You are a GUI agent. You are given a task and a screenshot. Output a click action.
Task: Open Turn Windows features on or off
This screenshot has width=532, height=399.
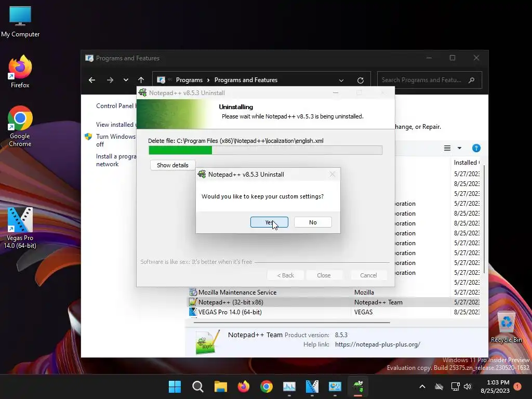(x=116, y=140)
